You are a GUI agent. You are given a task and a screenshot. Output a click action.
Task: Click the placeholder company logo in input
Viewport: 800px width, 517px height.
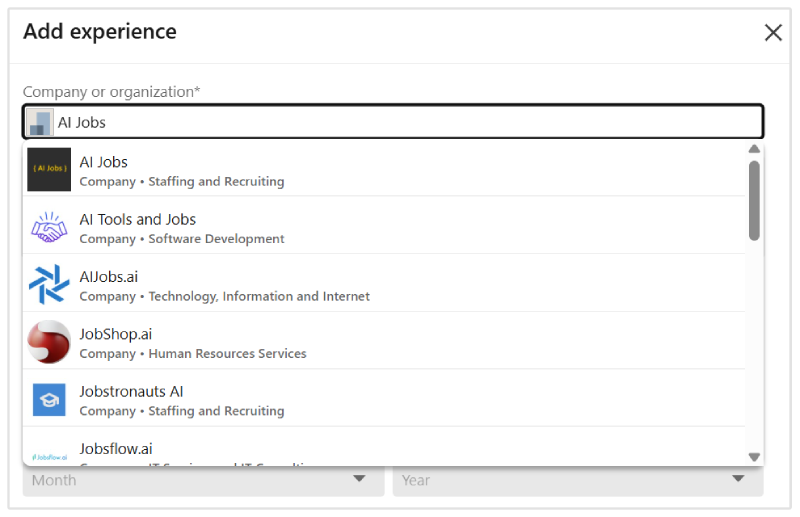[40, 122]
